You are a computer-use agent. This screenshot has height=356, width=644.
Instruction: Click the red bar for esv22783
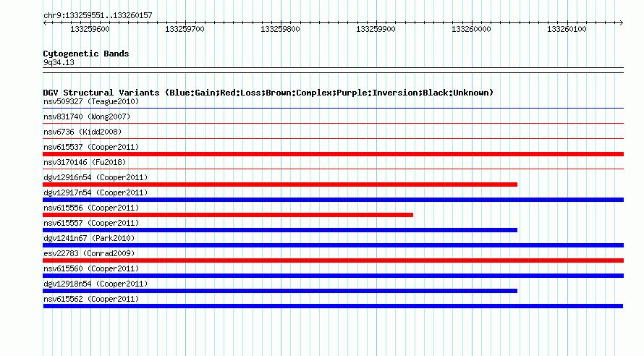(333, 260)
